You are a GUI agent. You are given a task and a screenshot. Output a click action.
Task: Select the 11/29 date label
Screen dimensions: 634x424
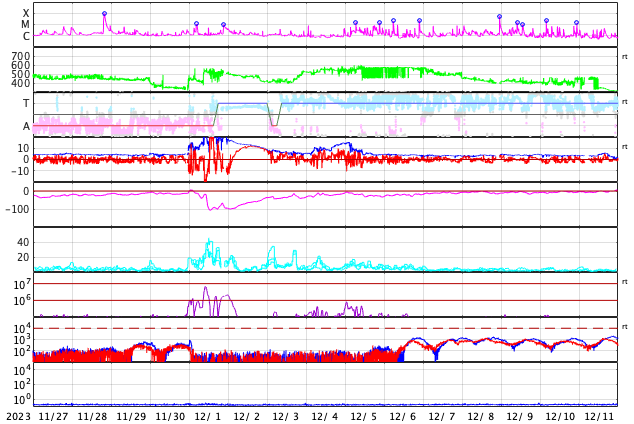pyautogui.click(x=131, y=417)
